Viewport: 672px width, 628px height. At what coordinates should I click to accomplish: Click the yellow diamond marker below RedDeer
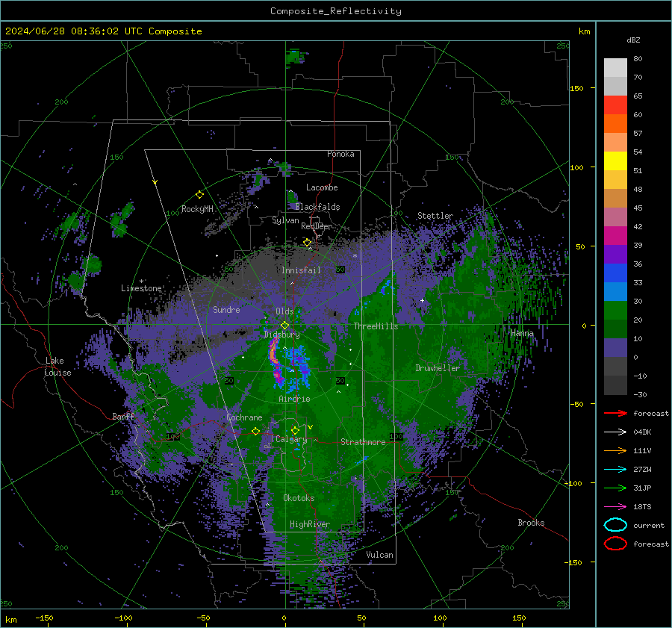[307, 243]
